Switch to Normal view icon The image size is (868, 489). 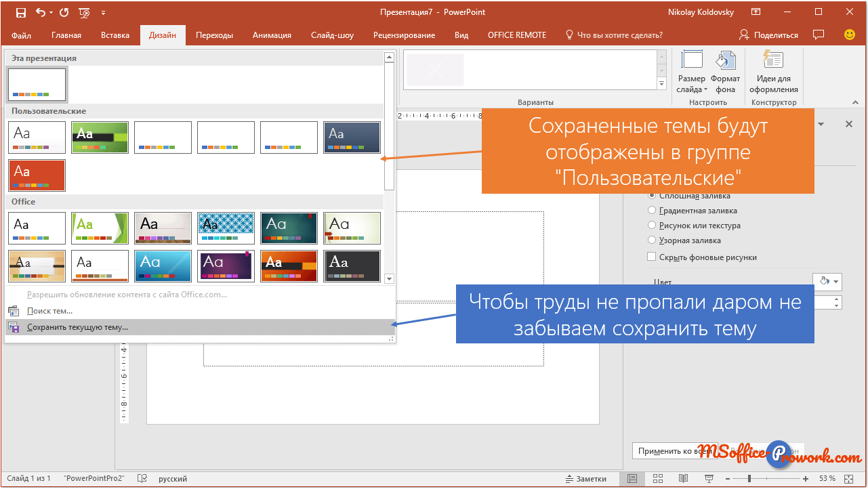(632, 479)
